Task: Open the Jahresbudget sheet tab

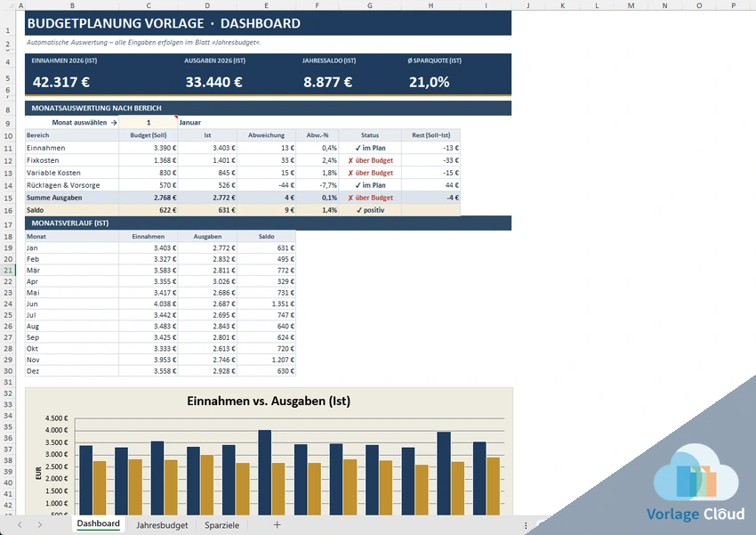Action: point(162,525)
